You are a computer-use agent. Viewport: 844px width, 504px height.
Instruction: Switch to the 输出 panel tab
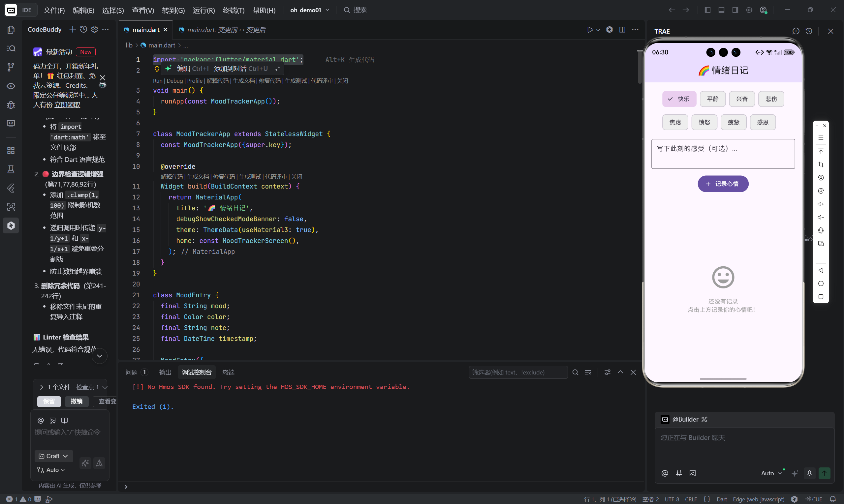pos(165,372)
